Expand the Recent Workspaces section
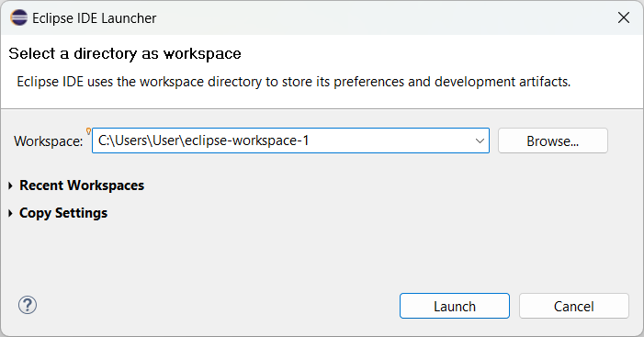Viewport: 644px width, 337px height. coord(76,185)
